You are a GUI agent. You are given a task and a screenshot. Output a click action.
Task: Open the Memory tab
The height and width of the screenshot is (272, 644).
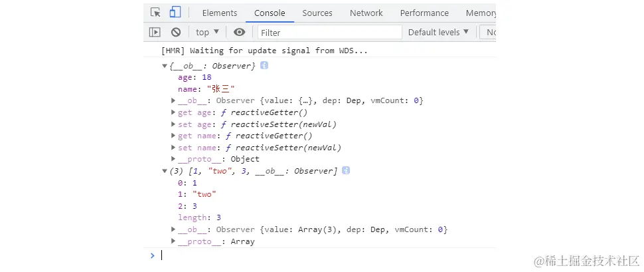click(x=481, y=13)
